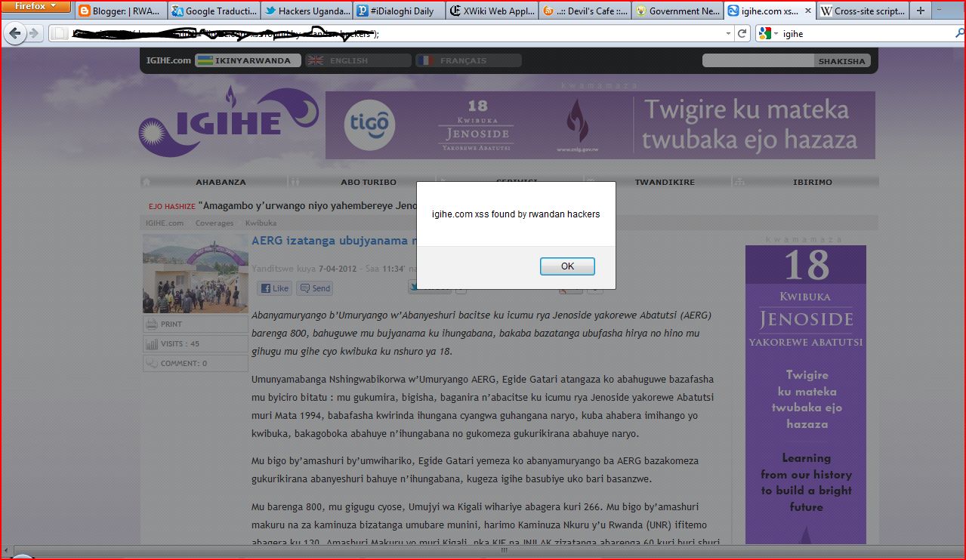
Task: Switch to the Devil's Cafe tab
Action: (x=585, y=11)
